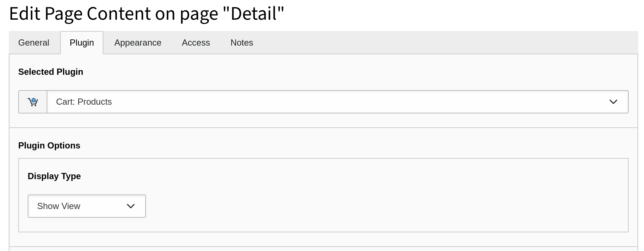Click the 'Edit Page Content' page heading
644x251 pixels.
tap(80, 14)
